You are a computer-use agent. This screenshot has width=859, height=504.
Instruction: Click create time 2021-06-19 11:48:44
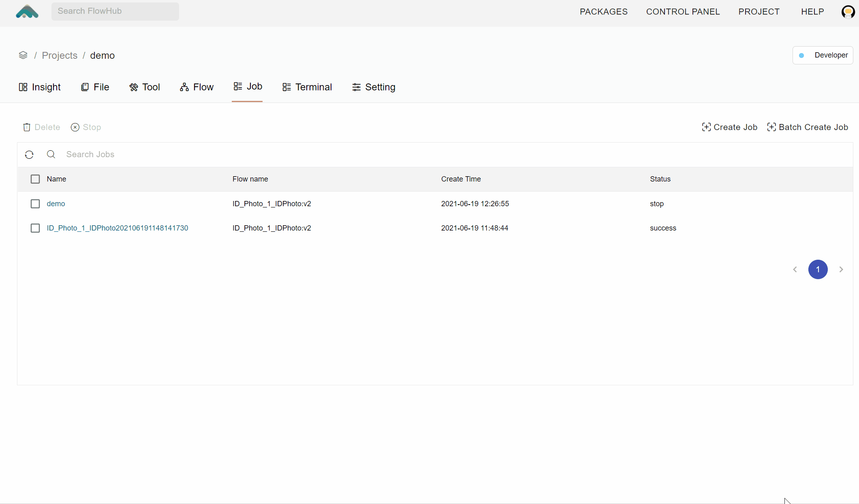pos(474,228)
